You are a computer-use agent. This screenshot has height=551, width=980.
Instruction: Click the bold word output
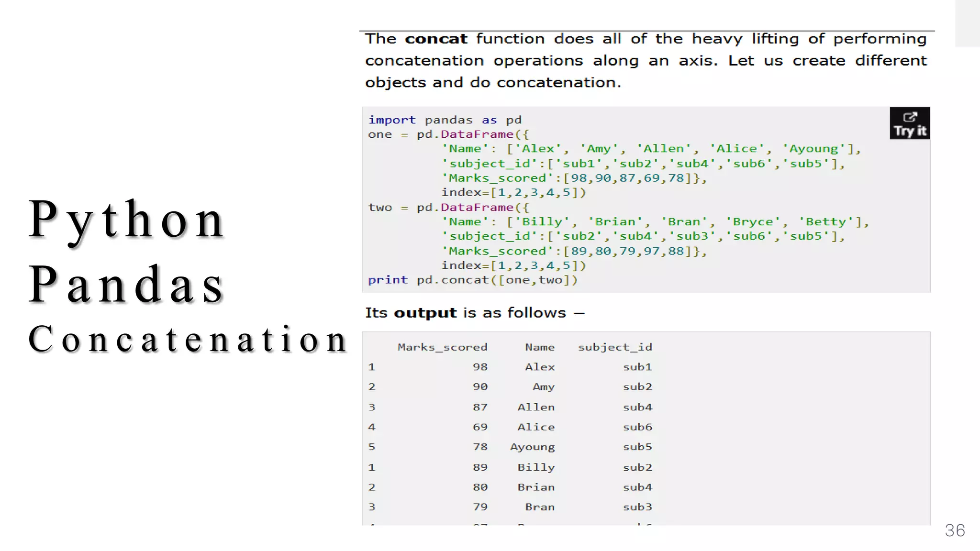[x=425, y=313]
